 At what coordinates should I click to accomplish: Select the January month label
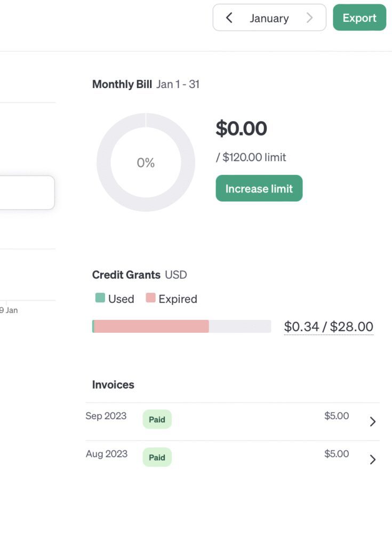[x=269, y=18]
